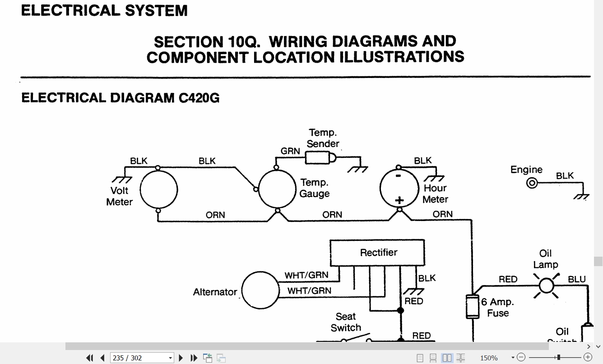Click the Engine label
The image size is (603, 364).
click(526, 170)
